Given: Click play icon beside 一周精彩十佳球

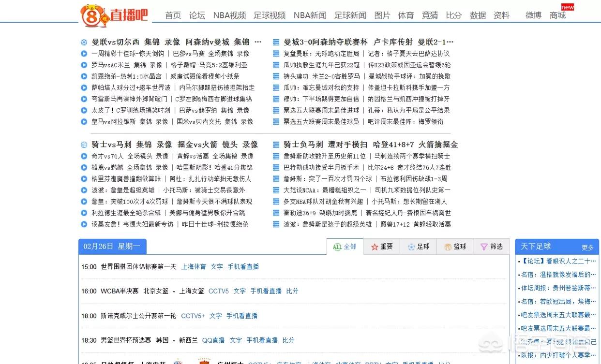Looking at the screenshot, I should [x=84, y=54].
